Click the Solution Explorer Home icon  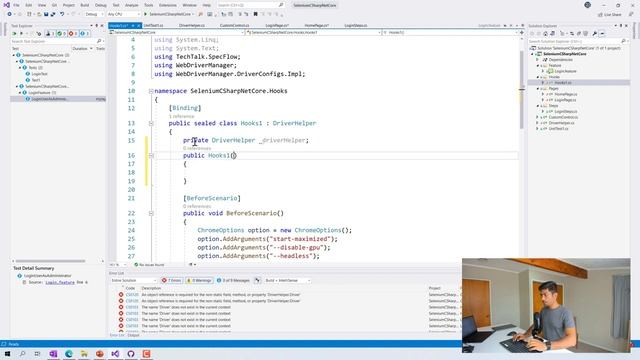[x=545, y=33]
